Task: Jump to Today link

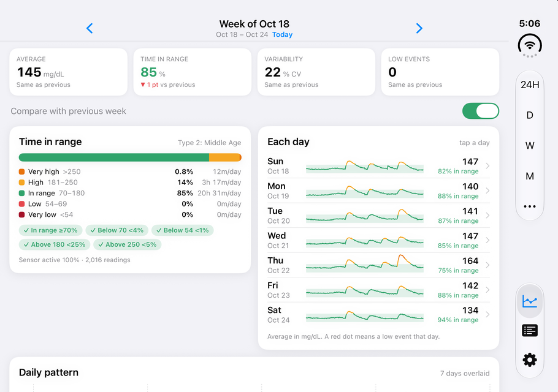Action: [282, 34]
